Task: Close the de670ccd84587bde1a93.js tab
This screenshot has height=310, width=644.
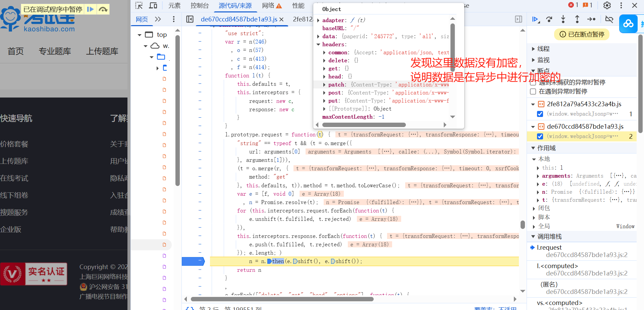Action: point(281,19)
